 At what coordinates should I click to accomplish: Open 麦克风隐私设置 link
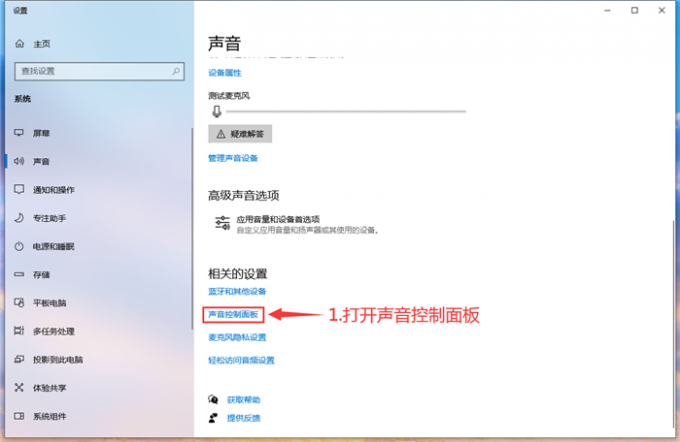click(237, 337)
